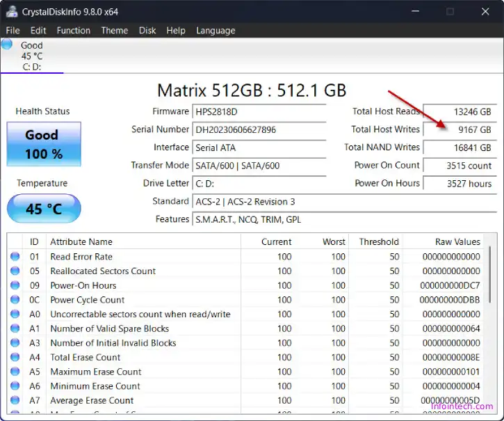
Task: Click the Total Host Reads value 13246 GB
Action: point(460,112)
